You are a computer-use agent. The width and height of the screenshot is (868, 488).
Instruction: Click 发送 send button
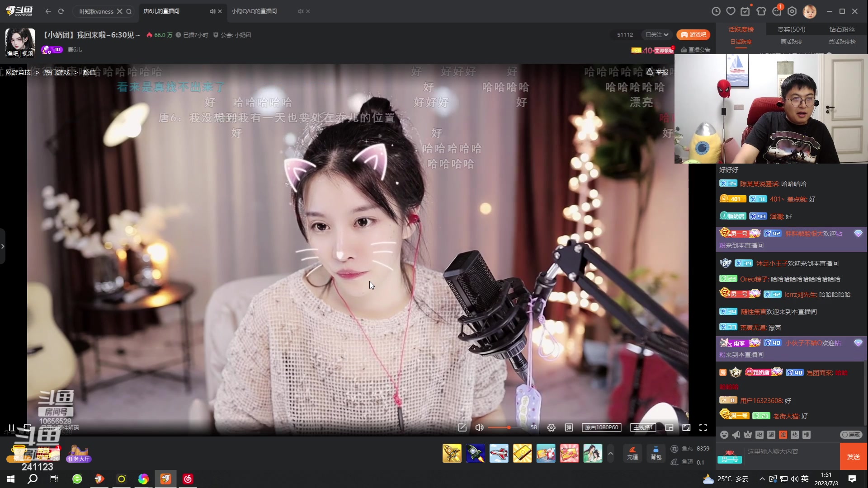pyautogui.click(x=854, y=457)
